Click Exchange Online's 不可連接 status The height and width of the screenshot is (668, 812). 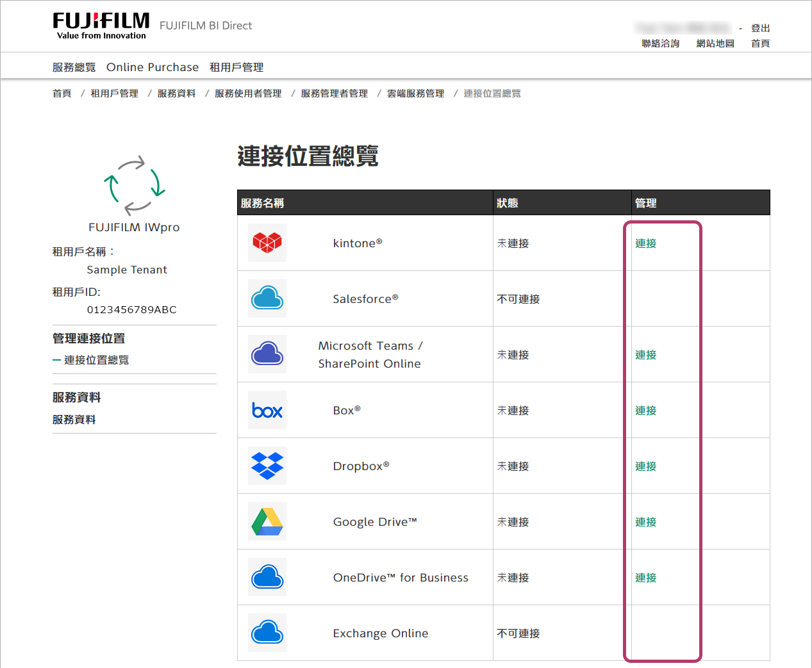click(518, 633)
